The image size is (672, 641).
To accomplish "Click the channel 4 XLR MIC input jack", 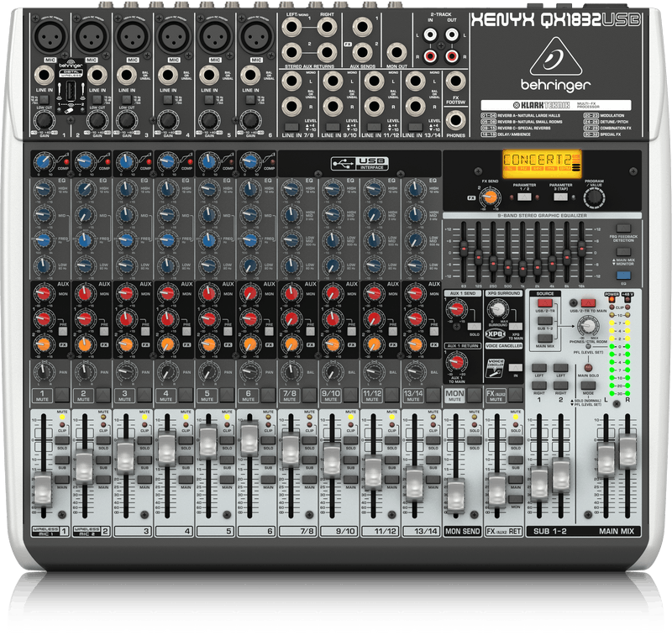I will point(174,36).
